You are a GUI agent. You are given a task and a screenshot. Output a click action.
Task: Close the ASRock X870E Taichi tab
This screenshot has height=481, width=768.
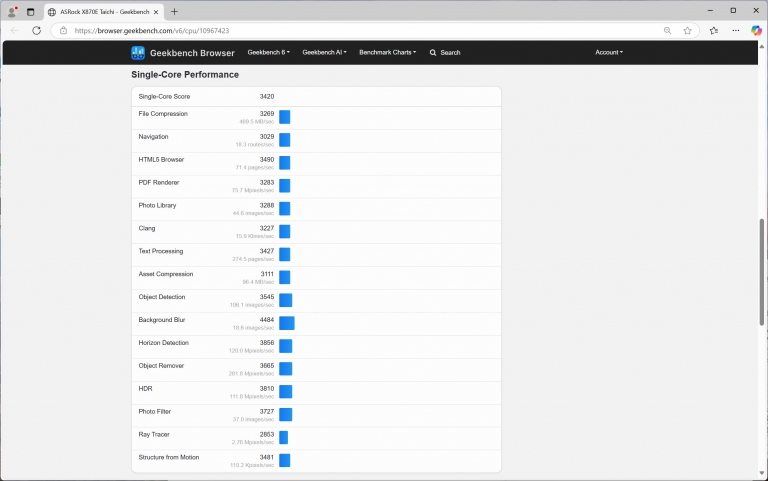156,12
